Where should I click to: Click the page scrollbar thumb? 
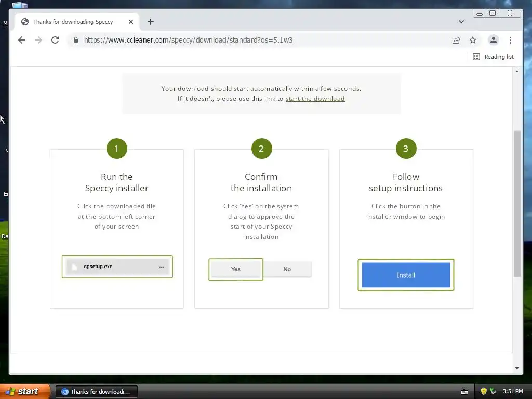coord(517,204)
